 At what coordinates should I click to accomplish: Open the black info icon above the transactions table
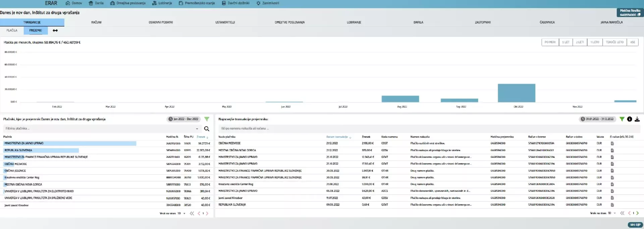(630, 119)
